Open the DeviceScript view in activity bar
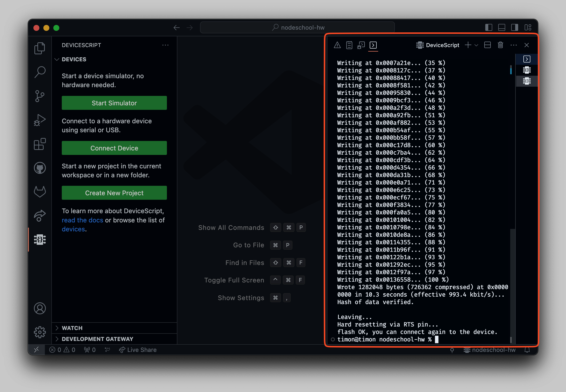The height and width of the screenshot is (392, 566). (40, 240)
